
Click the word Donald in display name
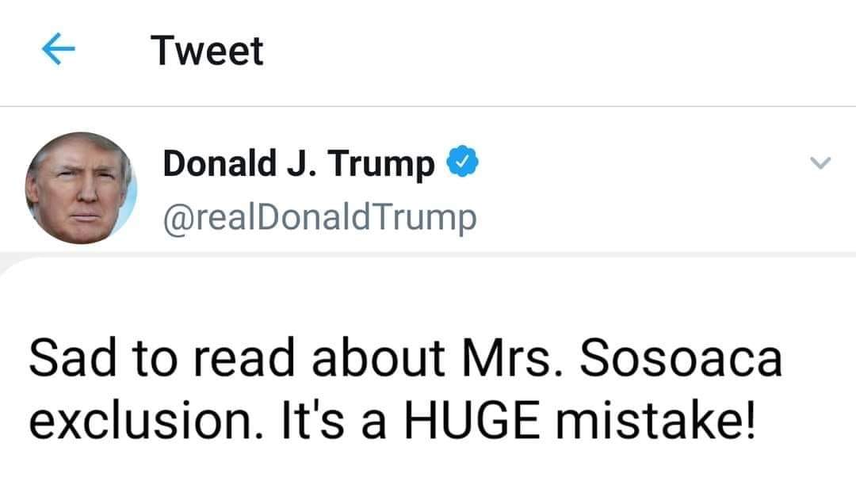[209, 164]
